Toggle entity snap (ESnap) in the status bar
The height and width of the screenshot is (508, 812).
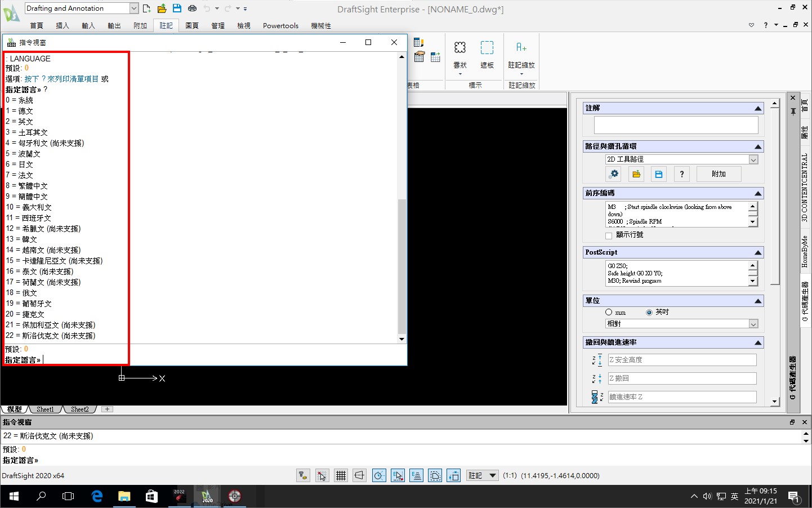click(398, 476)
